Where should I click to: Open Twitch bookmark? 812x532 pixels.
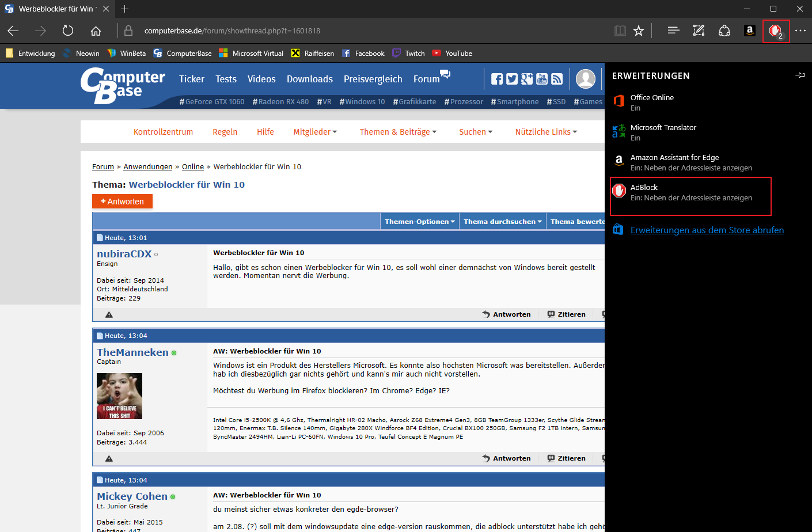click(408, 53)
